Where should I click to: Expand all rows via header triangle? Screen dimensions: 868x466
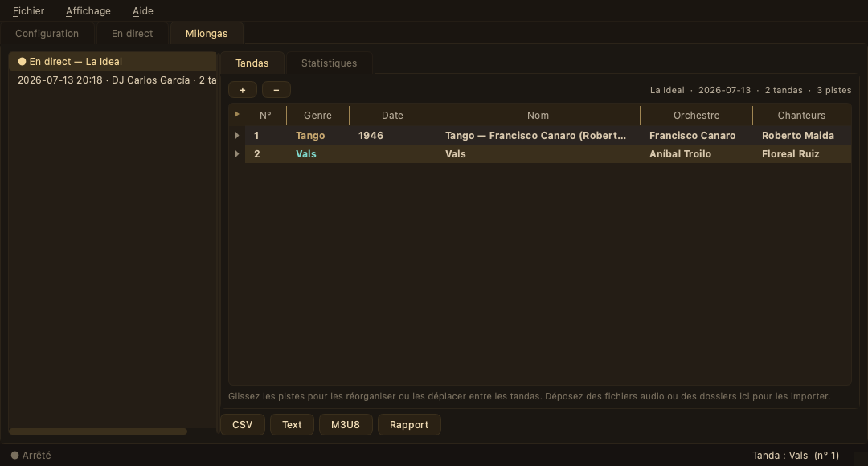pos(237,115)
